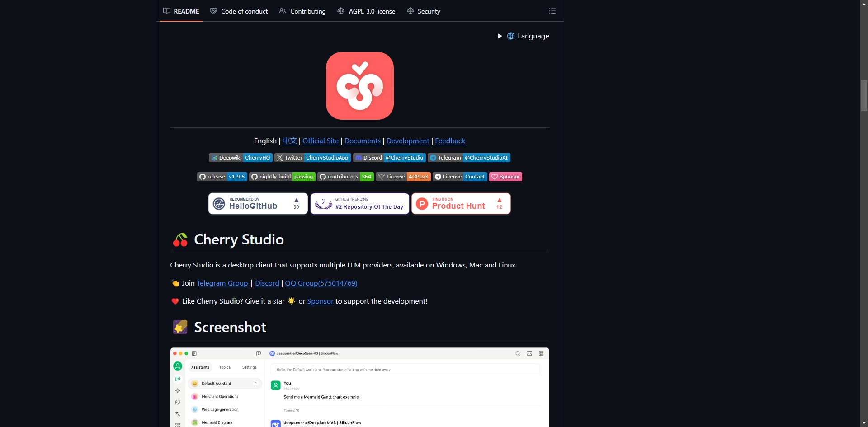Click the 'English' language text

pyautogui.click(x=265, y=141)
